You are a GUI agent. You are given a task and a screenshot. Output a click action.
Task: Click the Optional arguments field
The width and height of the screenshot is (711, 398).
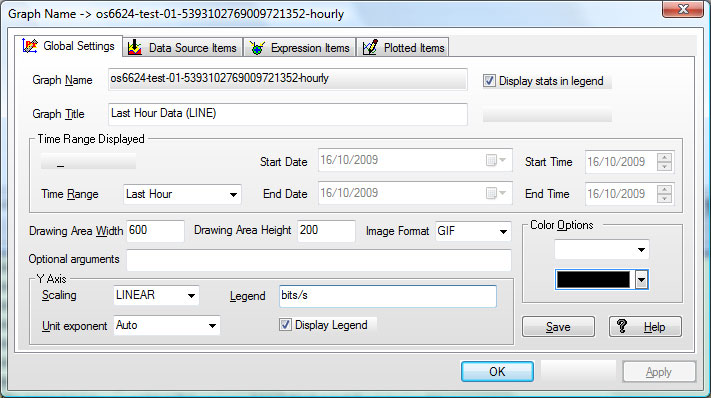click(319, 260)
